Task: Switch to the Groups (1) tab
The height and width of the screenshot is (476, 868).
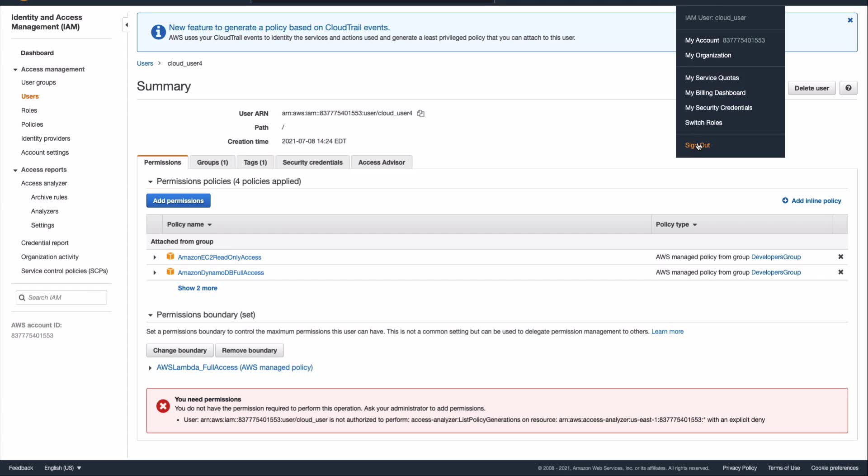Action: click(212, 162)
